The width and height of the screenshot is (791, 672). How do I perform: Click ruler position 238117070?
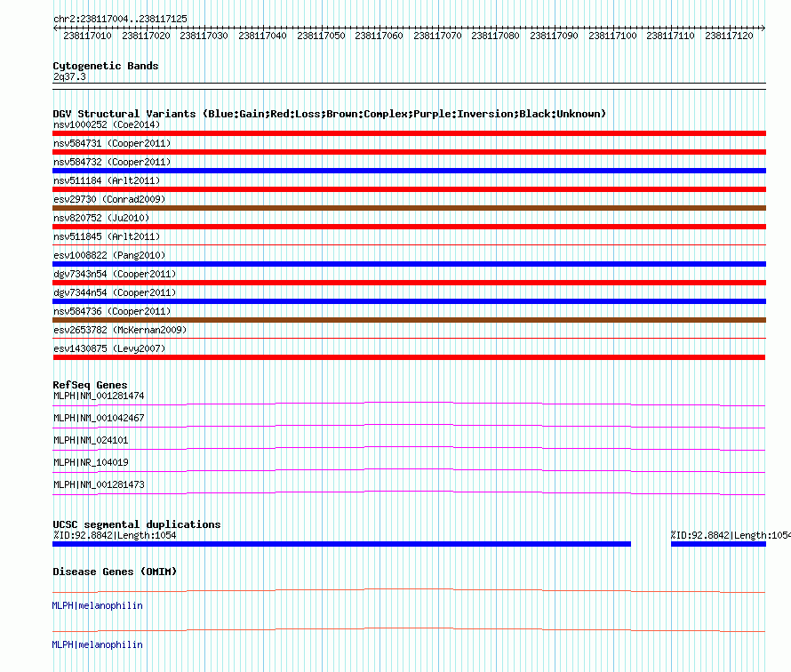[x=437, y=36]
